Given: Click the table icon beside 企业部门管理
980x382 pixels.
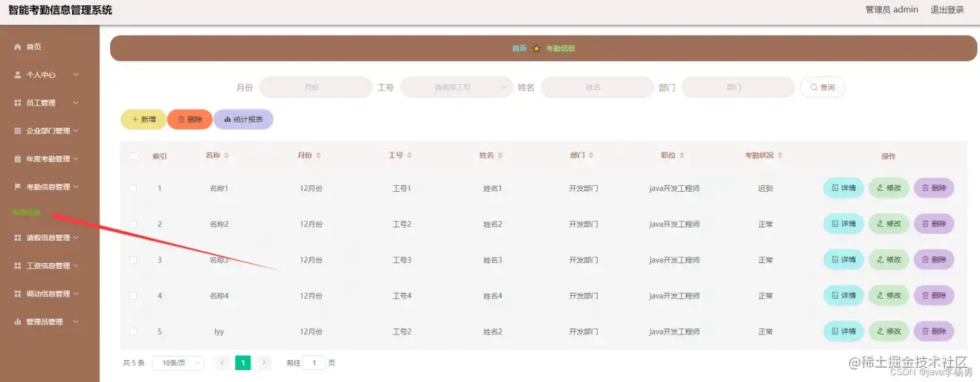Looking at the screenshot, I should (18, 131).
